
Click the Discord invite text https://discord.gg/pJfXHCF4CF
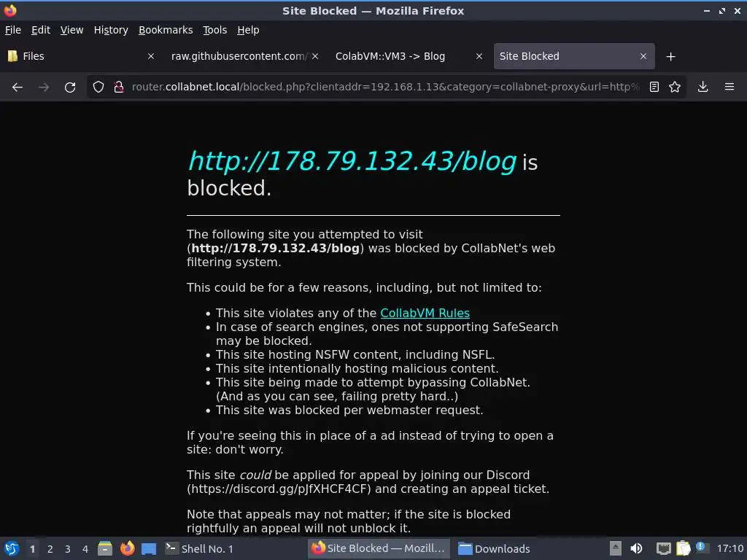[279, 489]
